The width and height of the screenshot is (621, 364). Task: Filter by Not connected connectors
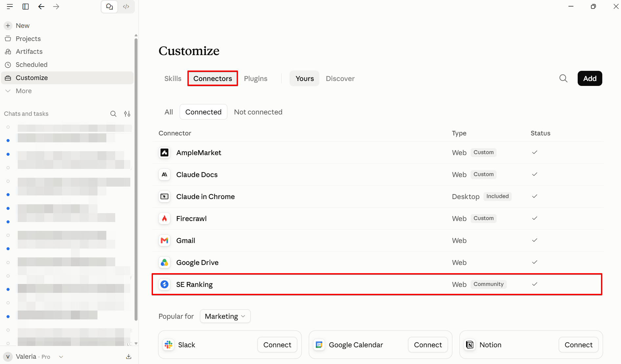258,112
